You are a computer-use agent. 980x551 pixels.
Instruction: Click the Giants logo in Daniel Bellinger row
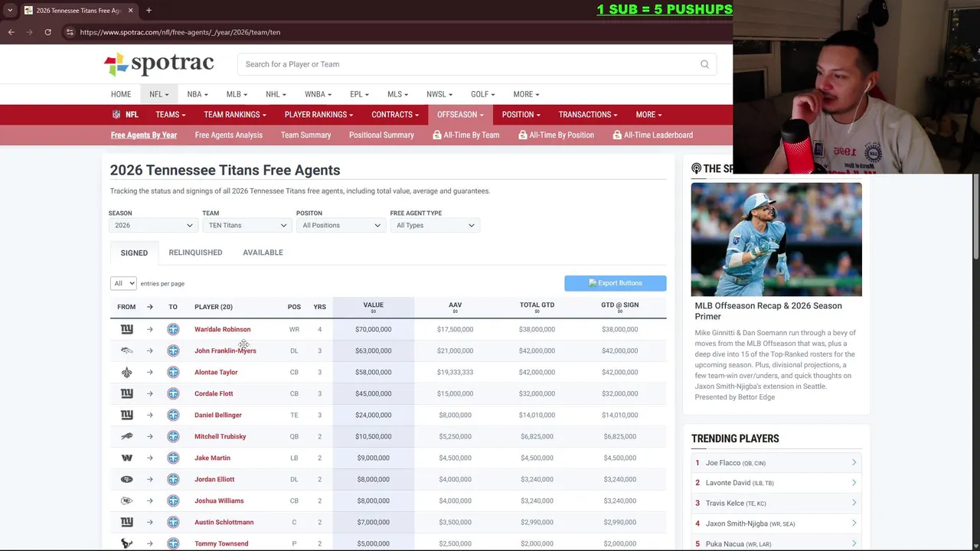pyautogui.click(x=127, y=415)
